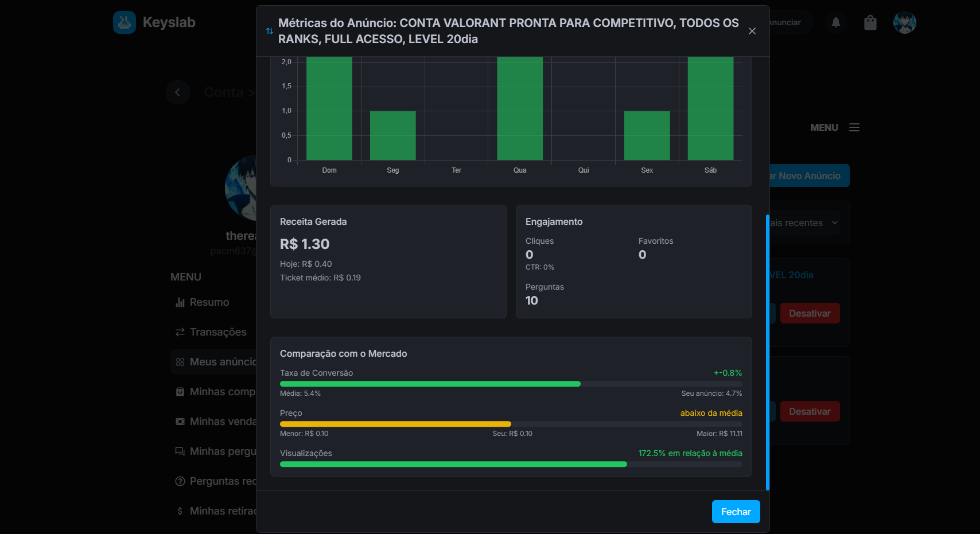The height and width of the screenshot is (534, 980).
Task: Click the Sáb bar in the chart
Action: pos(710,108)
